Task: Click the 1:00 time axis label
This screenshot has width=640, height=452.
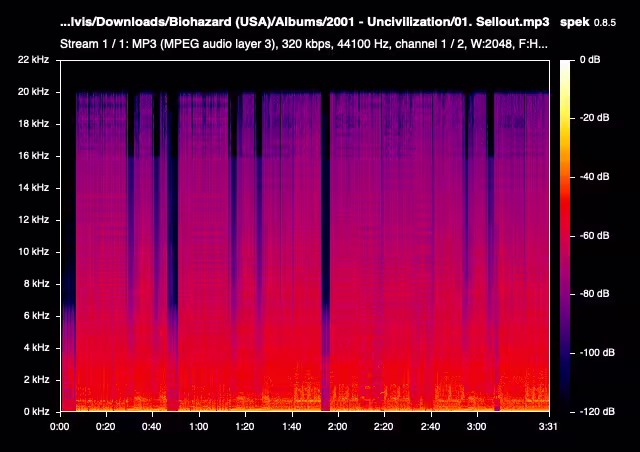Action: tap(198, 427)
